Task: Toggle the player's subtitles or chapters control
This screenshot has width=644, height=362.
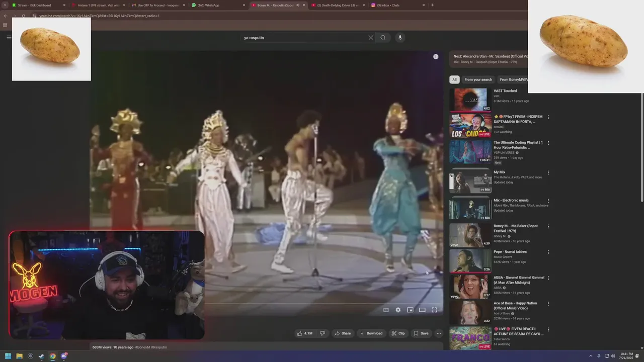Action: pyautogui.click(x=386, y=310)
